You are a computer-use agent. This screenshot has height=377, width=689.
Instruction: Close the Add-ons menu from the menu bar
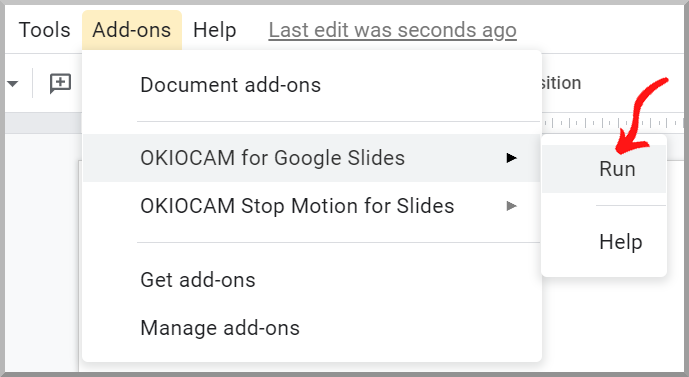[x=132, y=30]
